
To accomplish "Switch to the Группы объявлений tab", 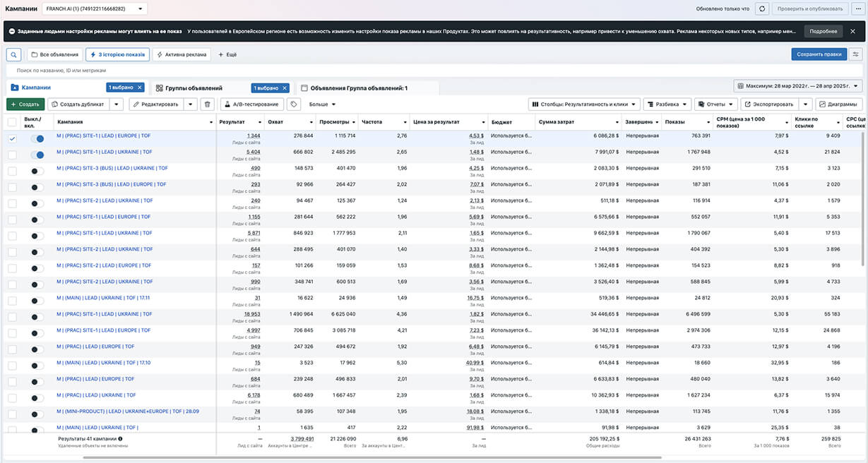I will [194, 88].
